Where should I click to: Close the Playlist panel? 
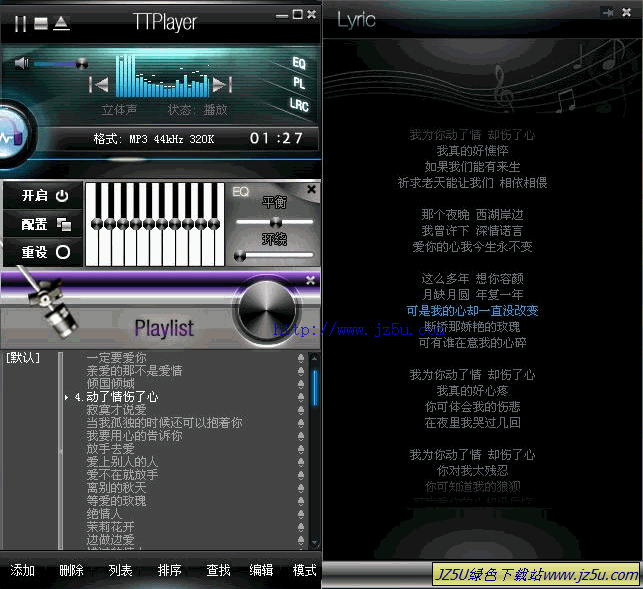310,281
